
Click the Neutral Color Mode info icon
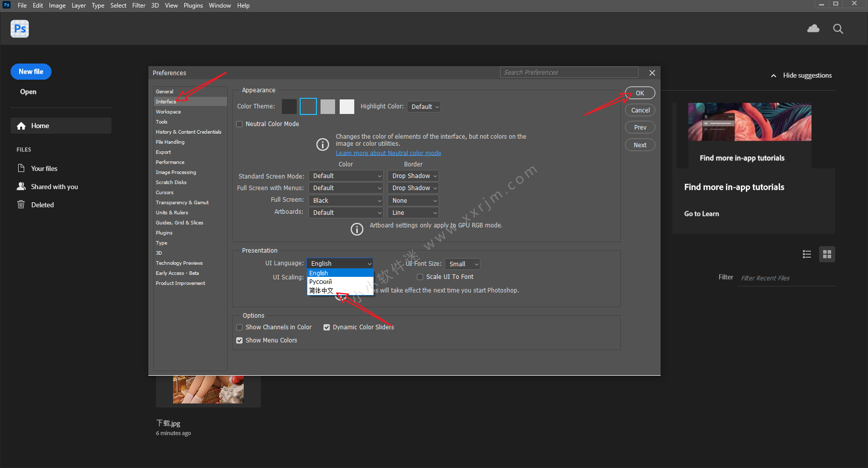click(322, 145)
